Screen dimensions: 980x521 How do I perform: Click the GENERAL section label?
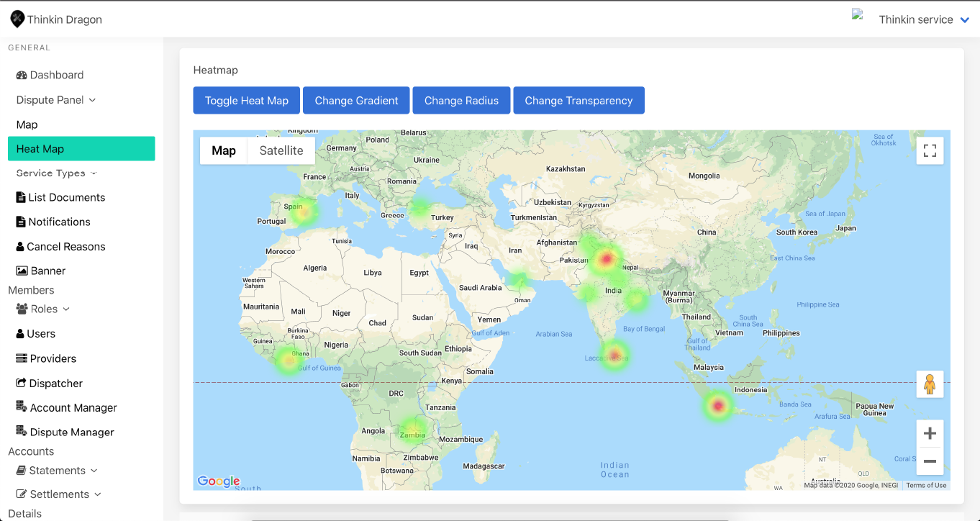(30, 47)
